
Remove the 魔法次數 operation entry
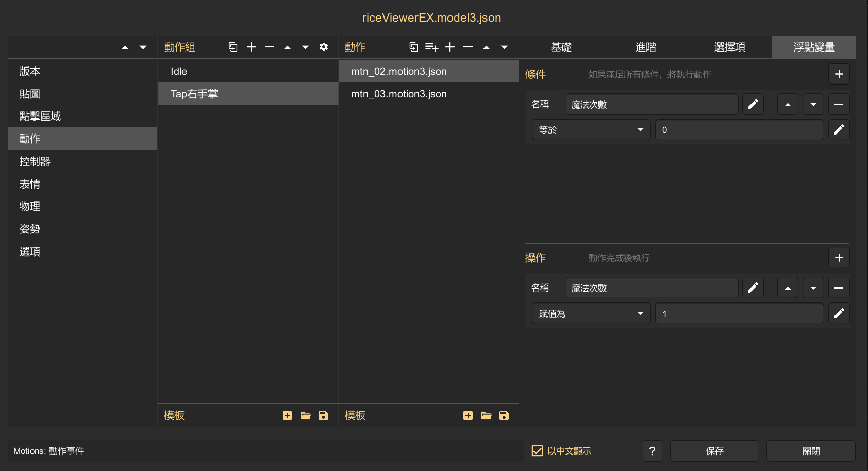839,288
